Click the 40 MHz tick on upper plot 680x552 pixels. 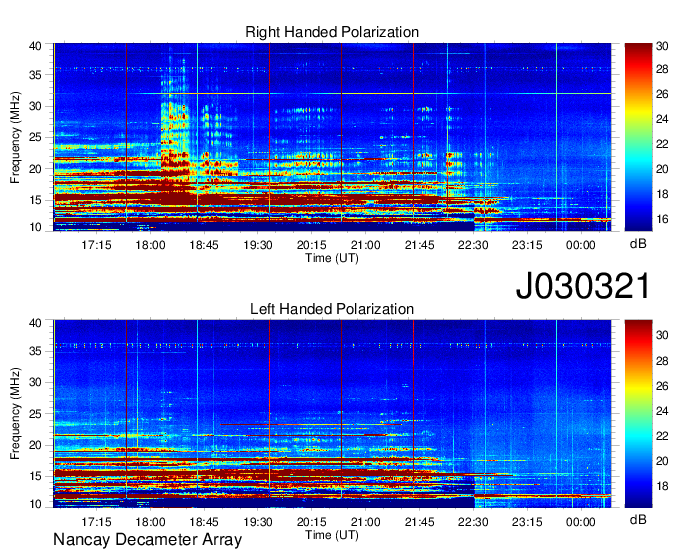35,46
